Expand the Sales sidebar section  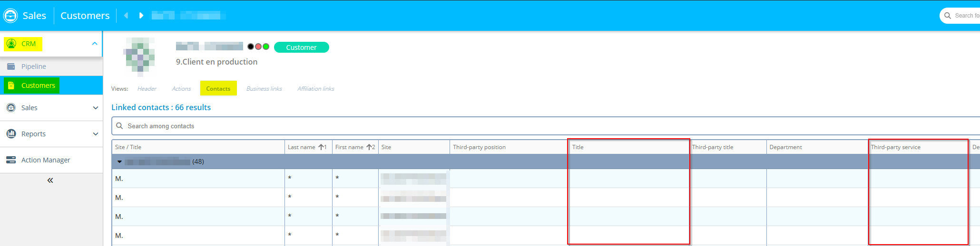click(95, 108)
